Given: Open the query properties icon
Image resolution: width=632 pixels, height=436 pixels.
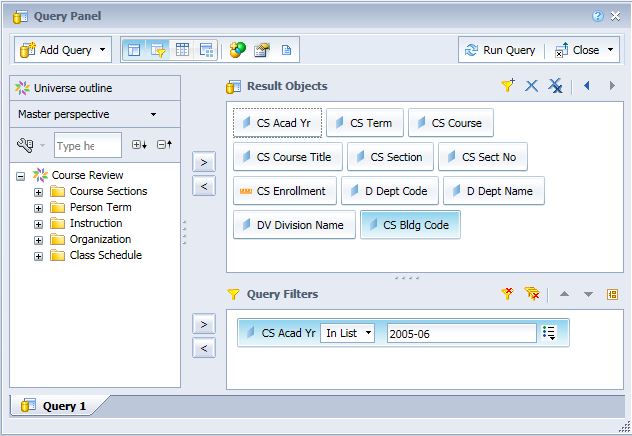Looking at the screenshot, I should click(262, 50).
